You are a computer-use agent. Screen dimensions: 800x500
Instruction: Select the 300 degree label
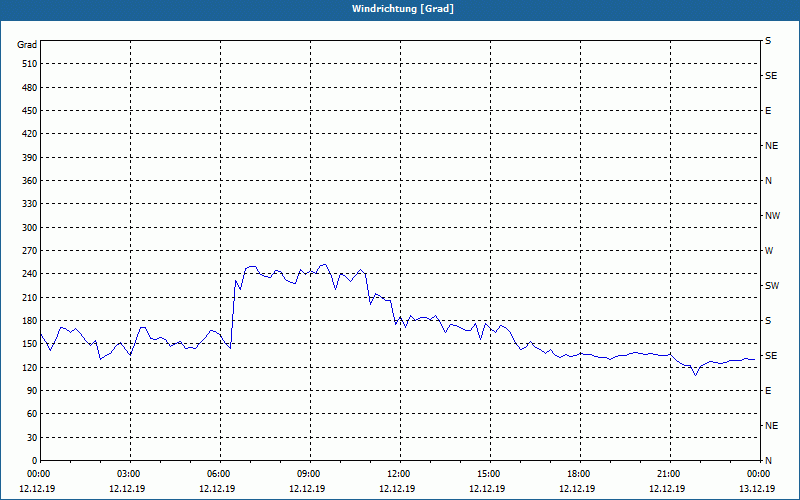pyautogui.click(x=30, y=228)
